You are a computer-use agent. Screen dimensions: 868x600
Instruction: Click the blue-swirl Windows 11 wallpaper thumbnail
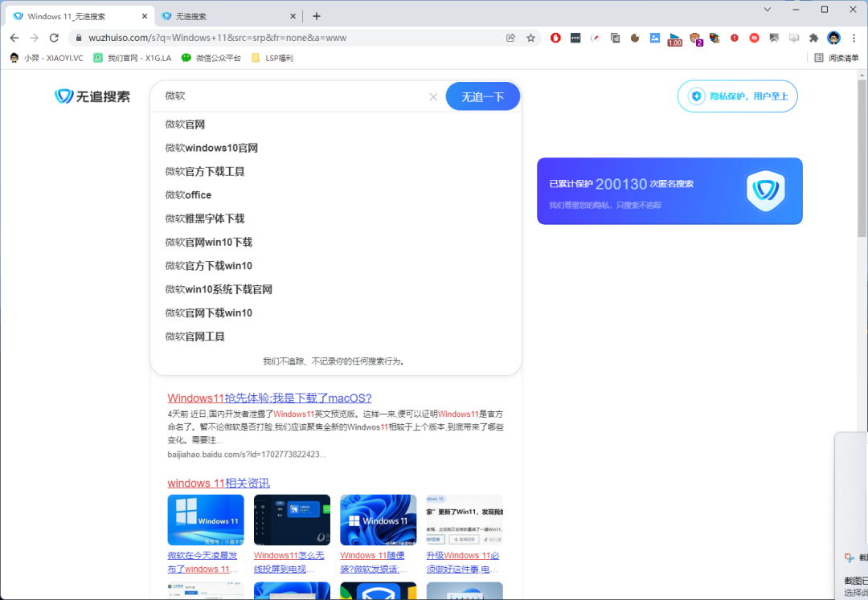(x=378, y=520)
